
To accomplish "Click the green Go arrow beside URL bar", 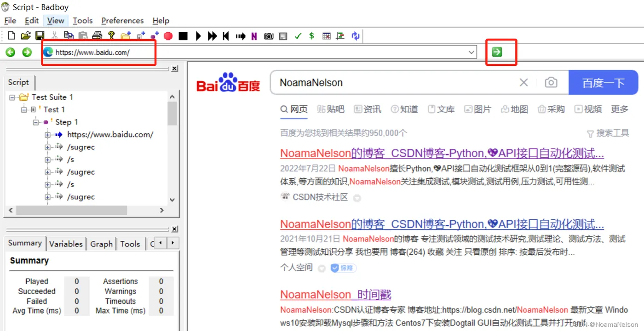I will [497, 52].
